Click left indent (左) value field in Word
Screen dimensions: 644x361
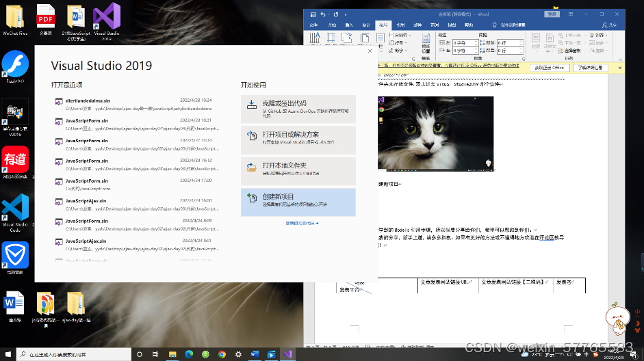click(x=465, y=42)
